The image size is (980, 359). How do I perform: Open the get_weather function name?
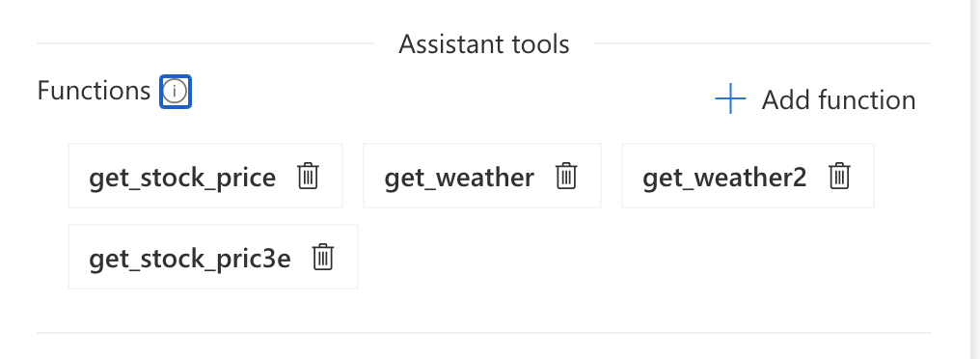pyautogui.click(x=459, y=178)
